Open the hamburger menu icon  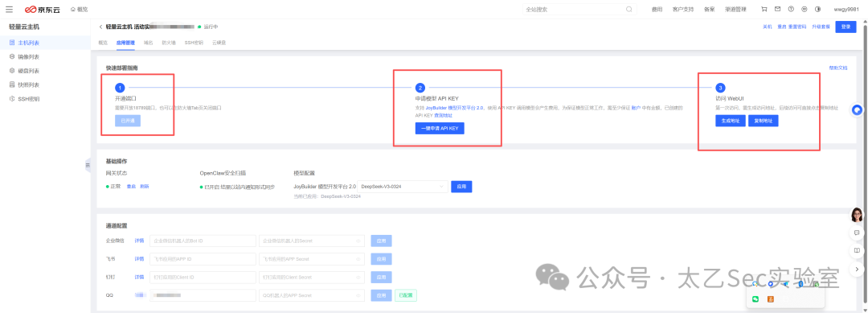click(x=9, y=10)
